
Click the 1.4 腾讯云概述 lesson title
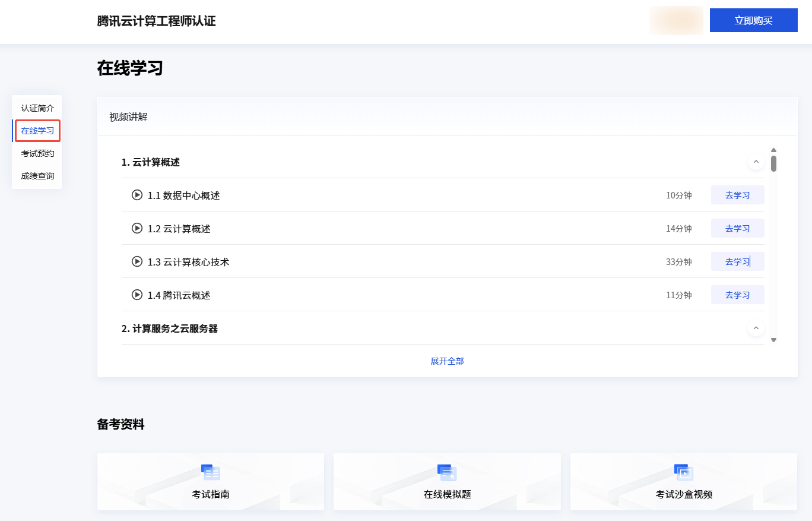click(x=179, y=295)
